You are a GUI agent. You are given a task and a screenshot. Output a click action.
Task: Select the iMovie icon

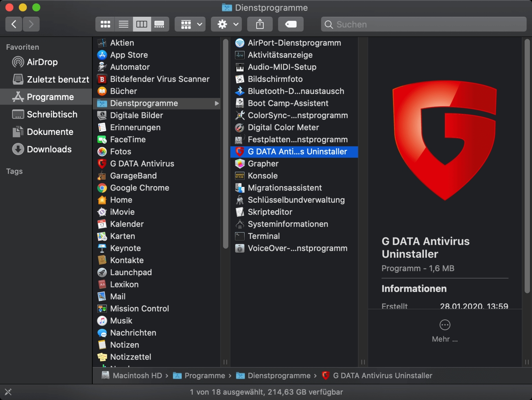pyautogui.click(x=102, y=212)
